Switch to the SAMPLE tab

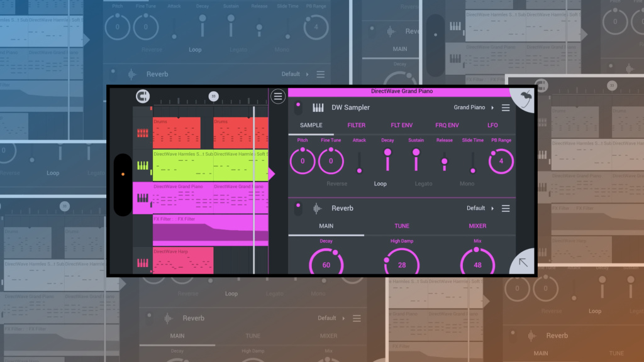click(x=311, y=125)
